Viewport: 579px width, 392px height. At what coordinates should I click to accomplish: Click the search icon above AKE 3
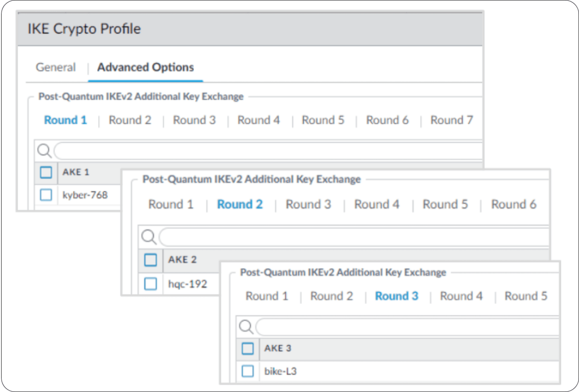246,327
